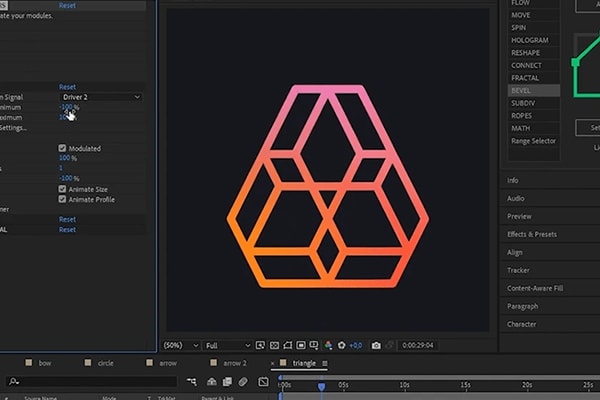Open the Effects & Presets panel
This screenshot has height=400, width=600.
pos(532,234)
